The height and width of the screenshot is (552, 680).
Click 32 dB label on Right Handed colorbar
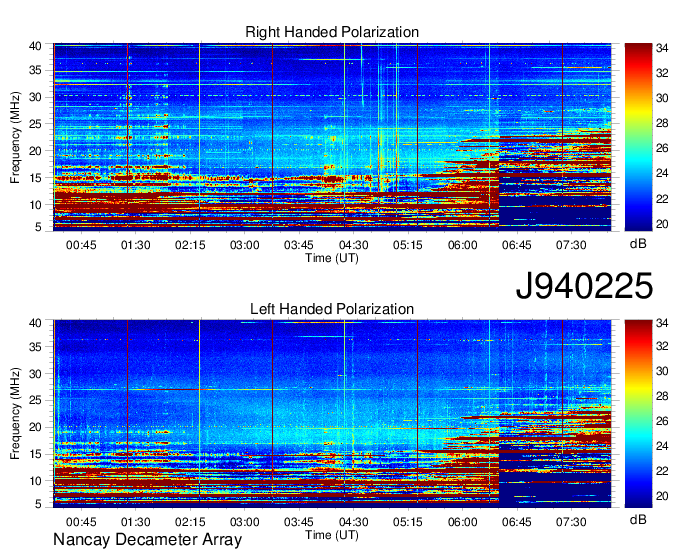point(662,73)
